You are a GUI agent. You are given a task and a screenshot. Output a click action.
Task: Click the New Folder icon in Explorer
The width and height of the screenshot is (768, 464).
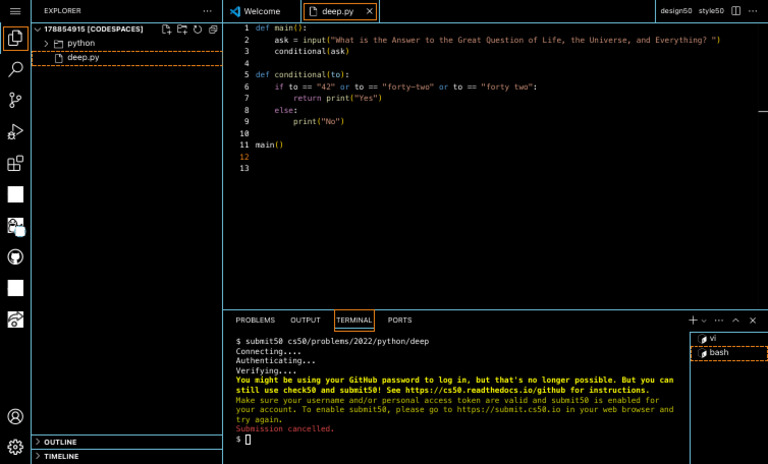tap(182, 30)
